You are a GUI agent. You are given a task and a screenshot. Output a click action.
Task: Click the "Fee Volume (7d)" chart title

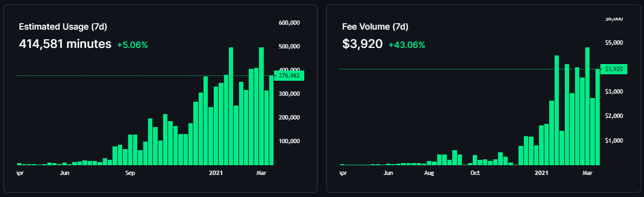375,27
